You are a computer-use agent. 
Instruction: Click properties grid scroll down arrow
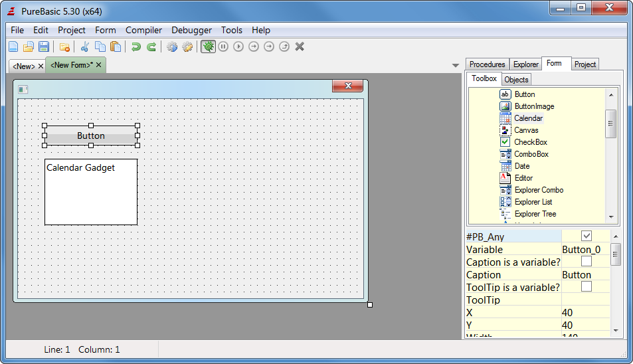click(616, 331)
